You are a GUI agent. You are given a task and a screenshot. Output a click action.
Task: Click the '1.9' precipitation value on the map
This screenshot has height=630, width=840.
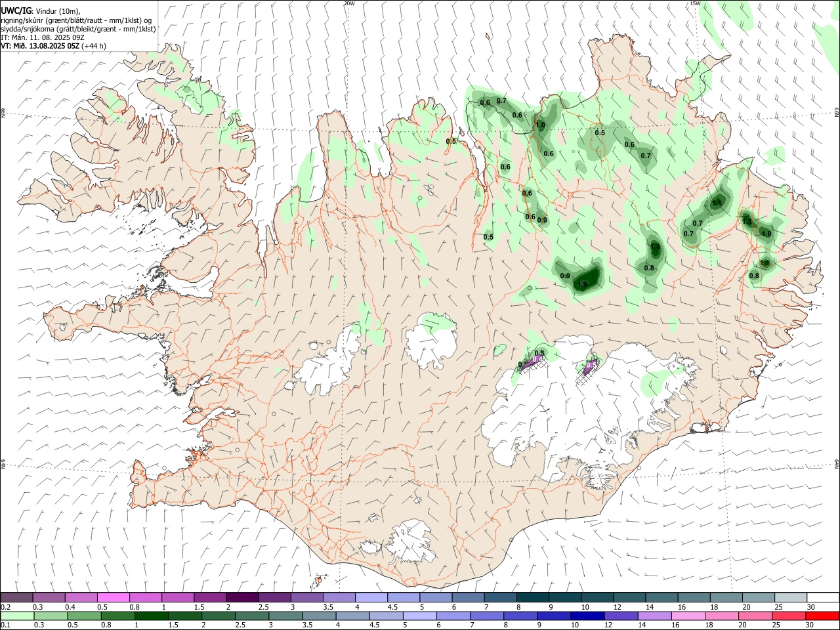pos(583,285)
